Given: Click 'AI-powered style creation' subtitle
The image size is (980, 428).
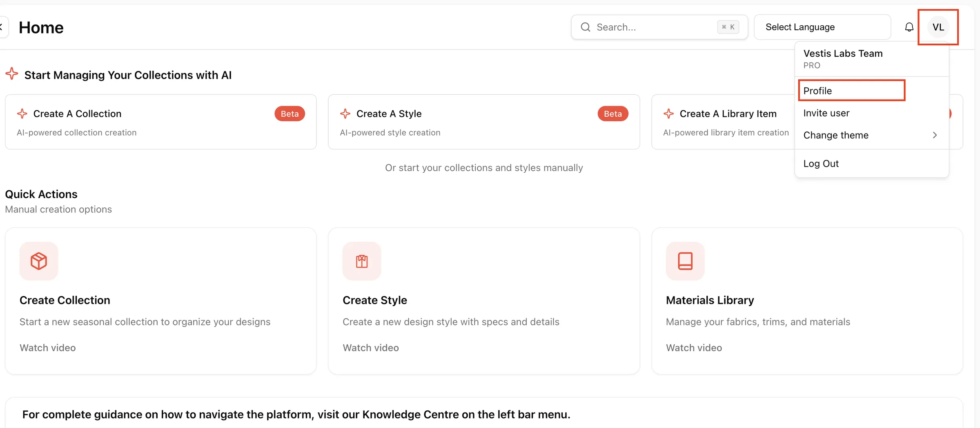Looking at the screenshot, I should (x=390, y=133).
